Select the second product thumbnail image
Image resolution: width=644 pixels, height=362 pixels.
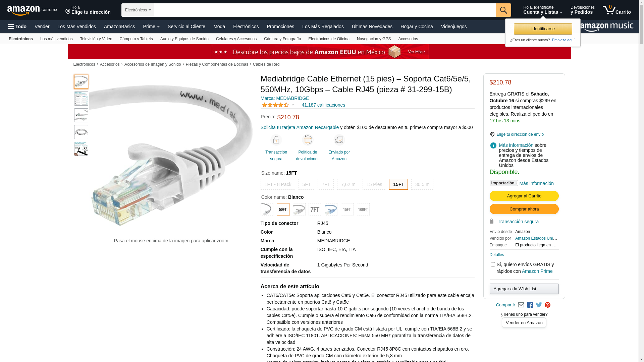tap(81, 99)
